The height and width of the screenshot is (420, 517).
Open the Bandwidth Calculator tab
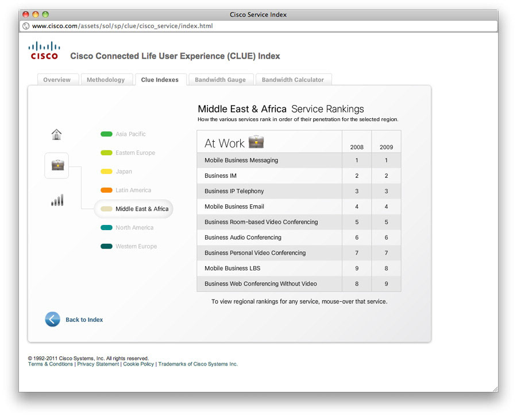click(x=293, y=80)
